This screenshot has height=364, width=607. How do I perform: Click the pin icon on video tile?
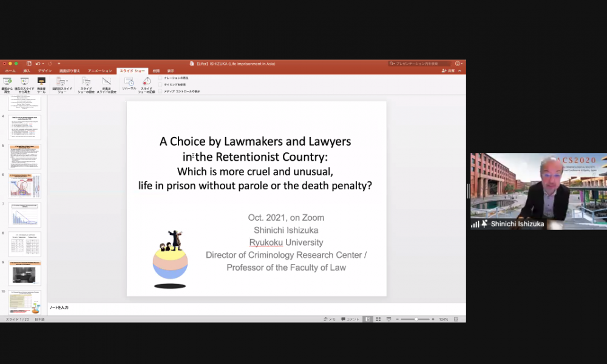click(x=484, y=224)
